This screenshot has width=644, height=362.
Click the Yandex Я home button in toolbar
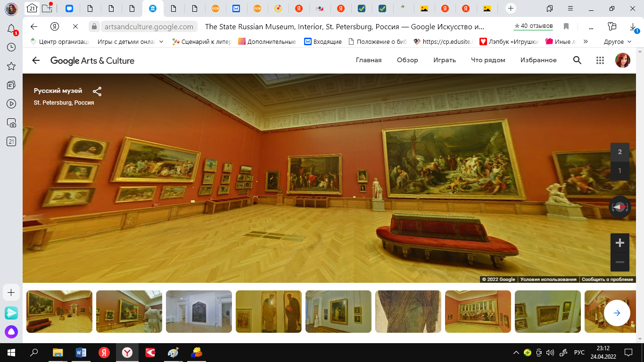pyautogui.click(x=55, y=26)
